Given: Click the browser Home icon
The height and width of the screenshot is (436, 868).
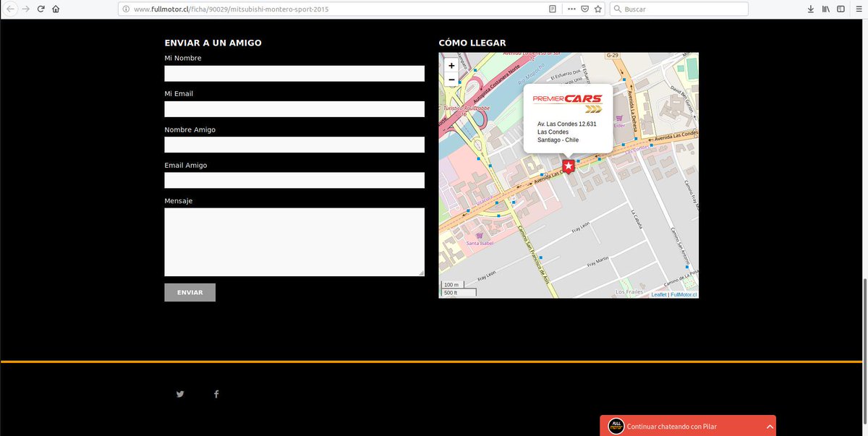Looking at the screenshot, I should [56, 8].
